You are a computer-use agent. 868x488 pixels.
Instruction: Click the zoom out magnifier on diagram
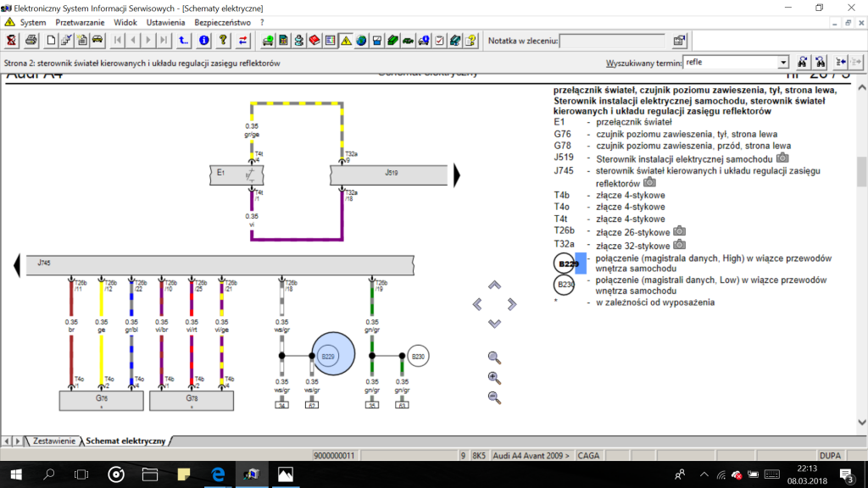[x=494, y=398]
